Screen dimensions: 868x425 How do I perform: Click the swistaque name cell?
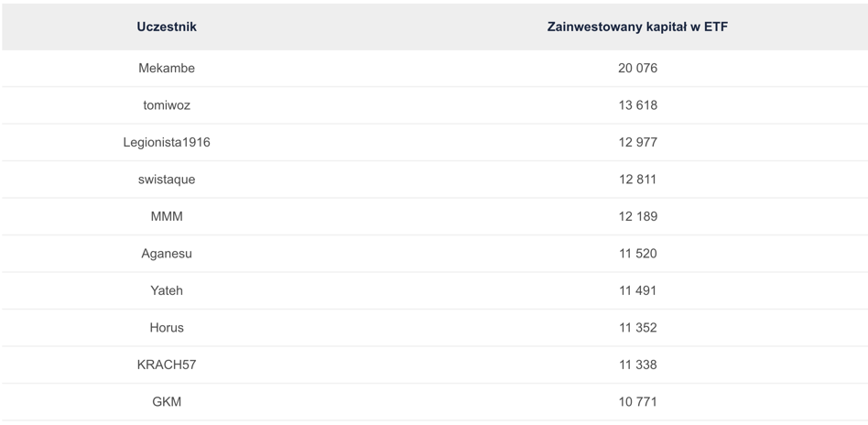click(167, 180)
